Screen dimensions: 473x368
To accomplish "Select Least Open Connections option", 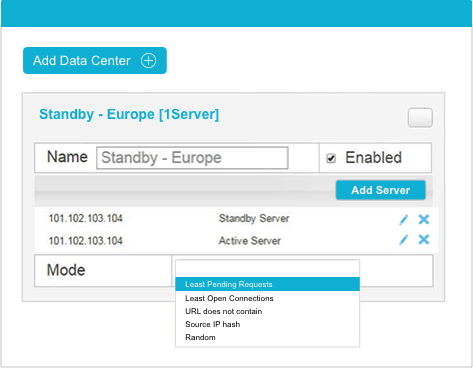I will tap(267, 298).
